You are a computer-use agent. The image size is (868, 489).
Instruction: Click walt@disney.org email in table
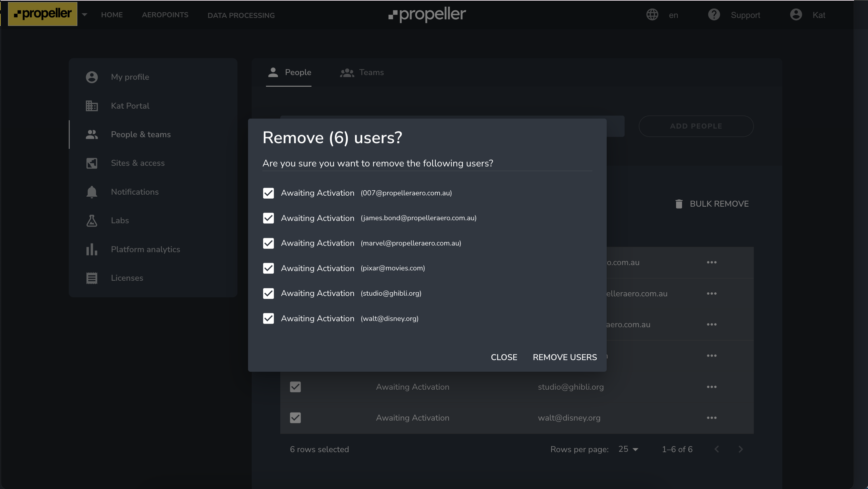point(569,418)
